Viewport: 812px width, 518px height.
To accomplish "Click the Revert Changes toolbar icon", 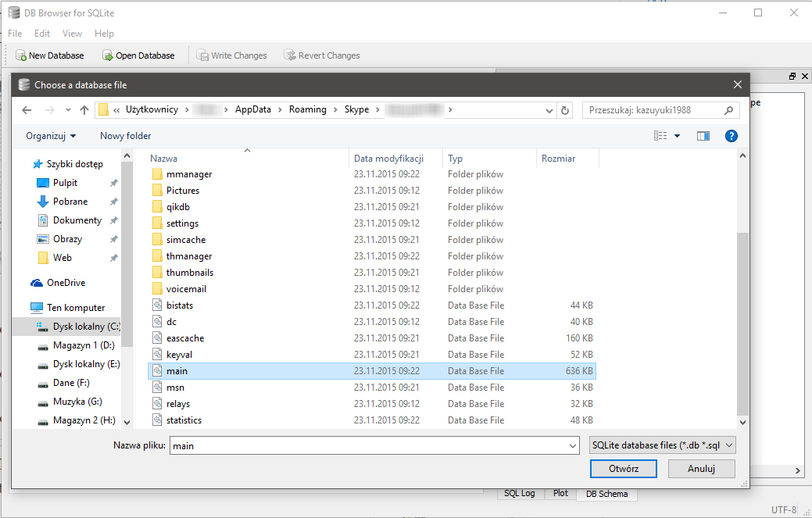I will pyautogui.click(x=289, y=55).
